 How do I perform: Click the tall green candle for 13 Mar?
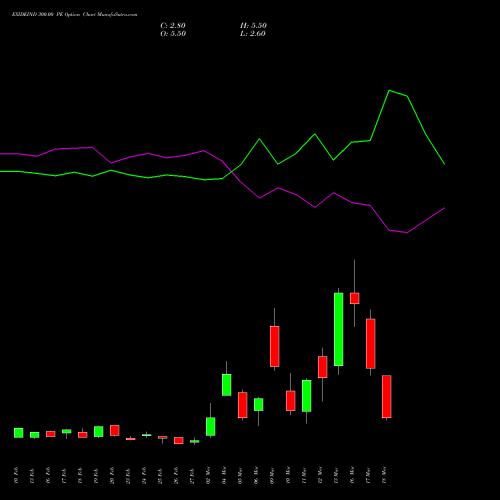[x=339, y=329]
